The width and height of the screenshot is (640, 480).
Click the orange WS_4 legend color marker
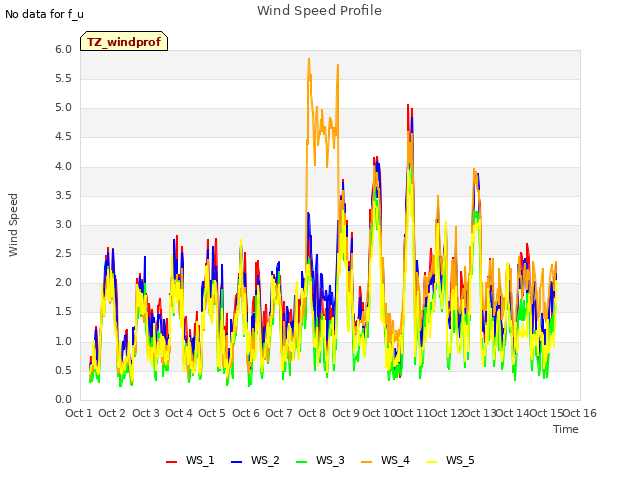367,462
